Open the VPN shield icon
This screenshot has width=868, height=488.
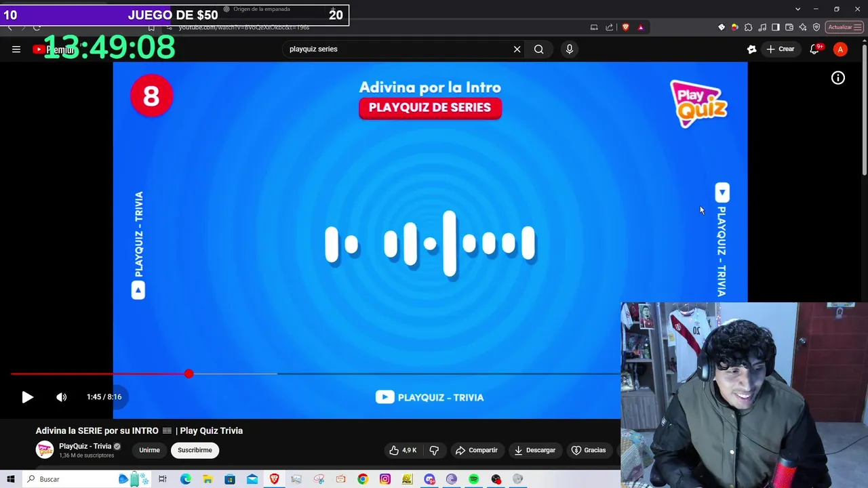coord(816,27)
